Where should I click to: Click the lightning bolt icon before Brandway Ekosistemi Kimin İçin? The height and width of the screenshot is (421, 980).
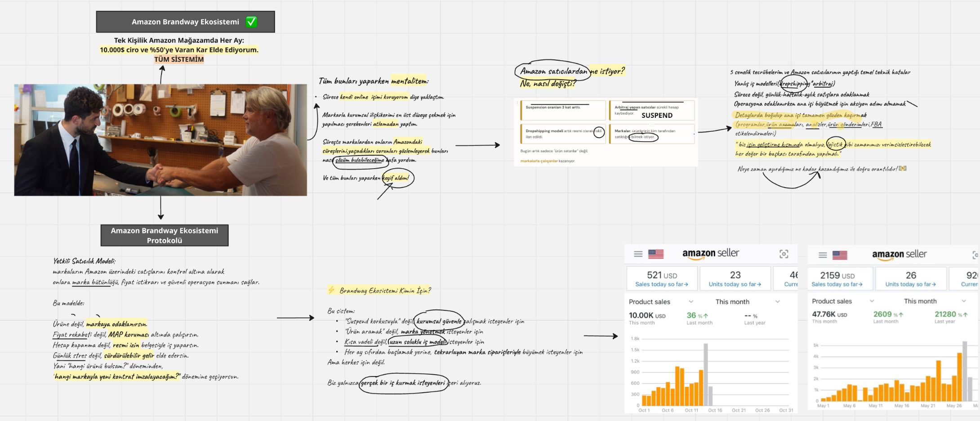point(331,290)
